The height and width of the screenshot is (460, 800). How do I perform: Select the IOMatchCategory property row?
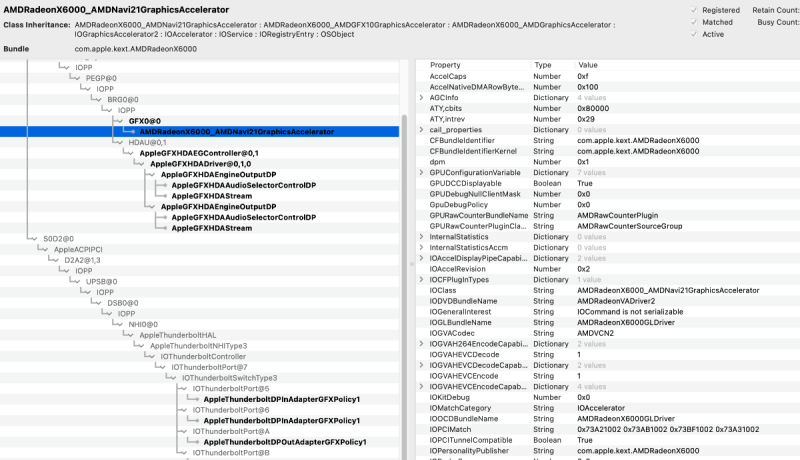click(608, 408)
